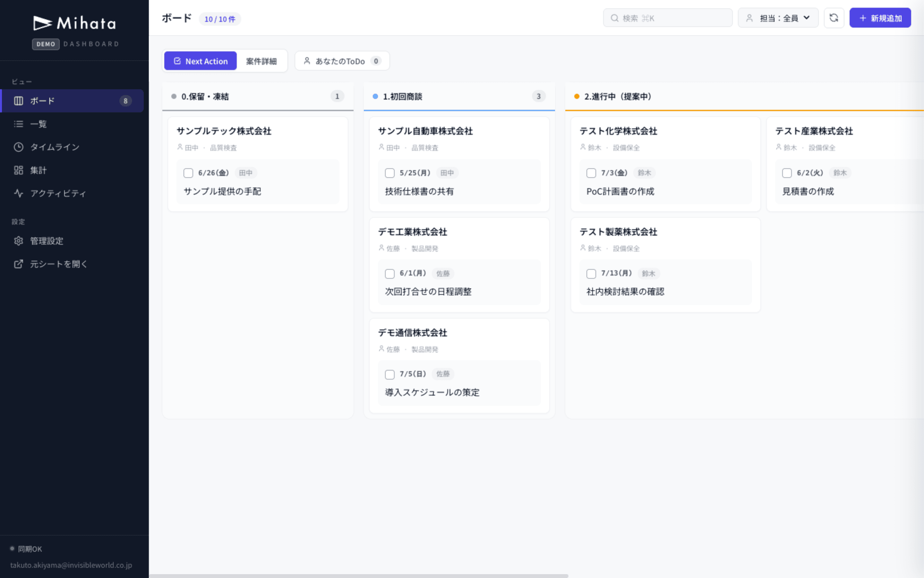
Task: Check the 5/25(月) 技術仕様書の共有 task
Action: click(390, 173)
